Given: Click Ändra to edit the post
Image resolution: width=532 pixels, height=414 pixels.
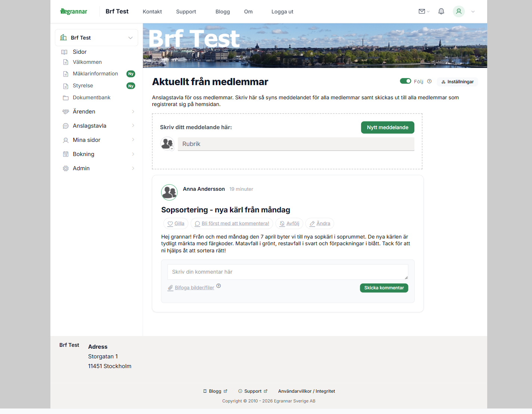Looking at the screenshot, I should tap(320, 224).
